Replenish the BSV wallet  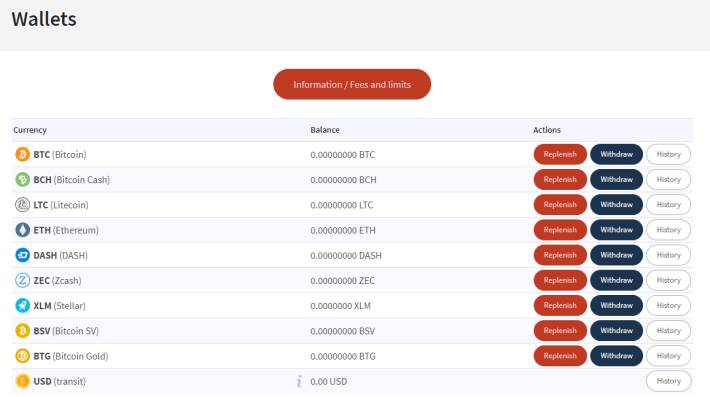point(560,331)
